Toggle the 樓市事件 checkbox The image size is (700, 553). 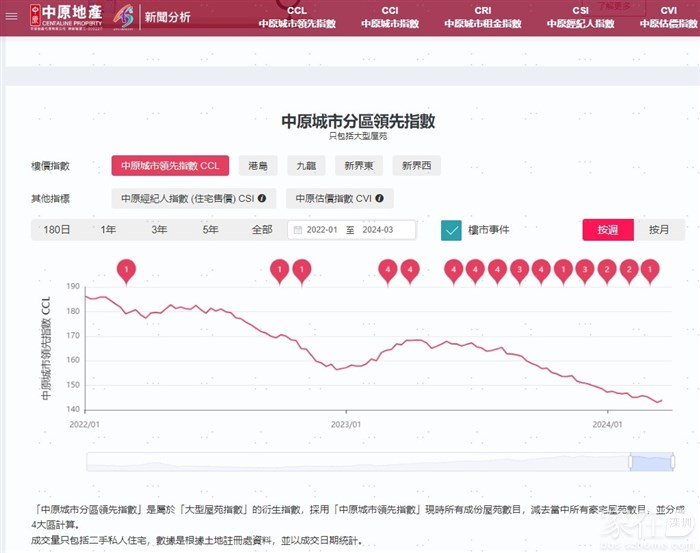[451, 230]
